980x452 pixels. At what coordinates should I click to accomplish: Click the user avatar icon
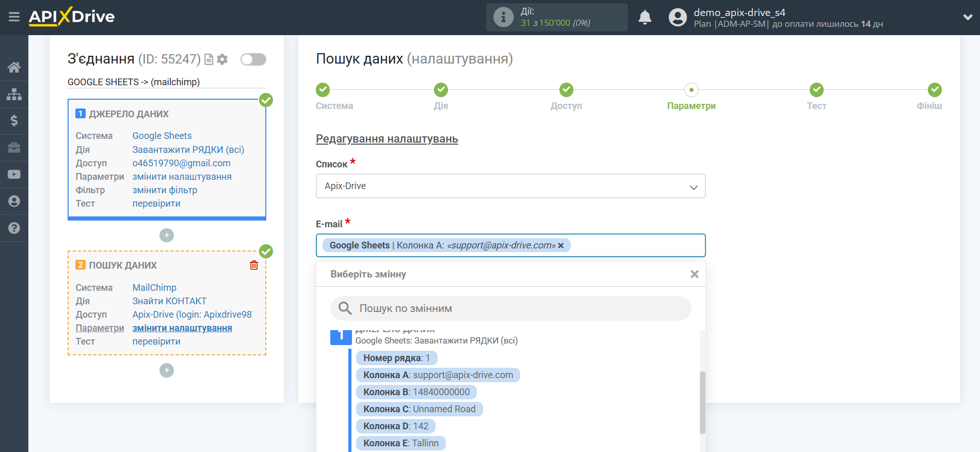point(678,18)
